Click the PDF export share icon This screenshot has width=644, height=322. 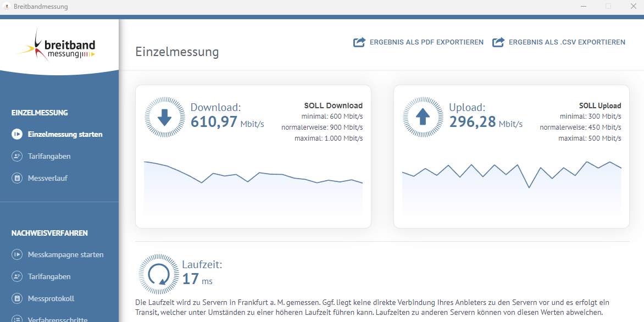click(359, 42)
